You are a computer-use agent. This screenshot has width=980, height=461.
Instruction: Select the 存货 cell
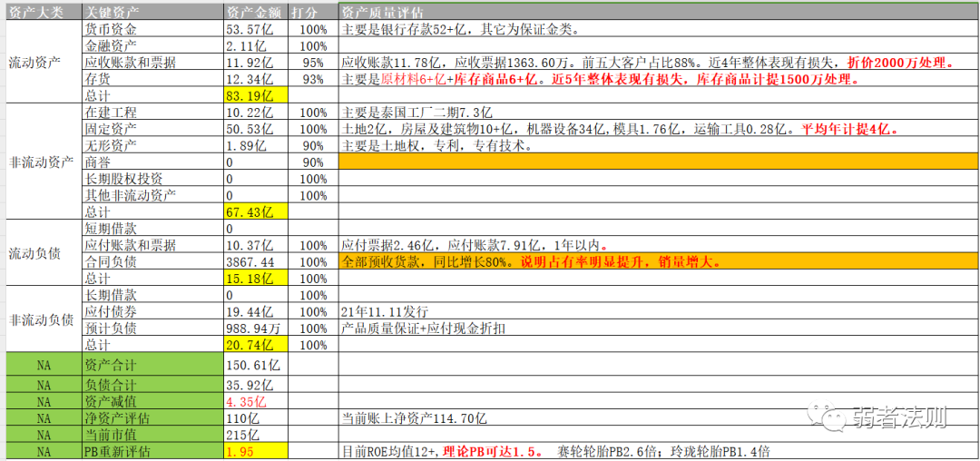tap(153, 79)
